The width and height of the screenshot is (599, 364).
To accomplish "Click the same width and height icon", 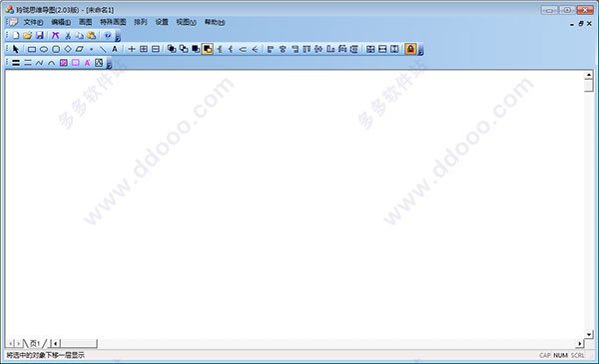I will pyautogui.click(x=370, y=49).
